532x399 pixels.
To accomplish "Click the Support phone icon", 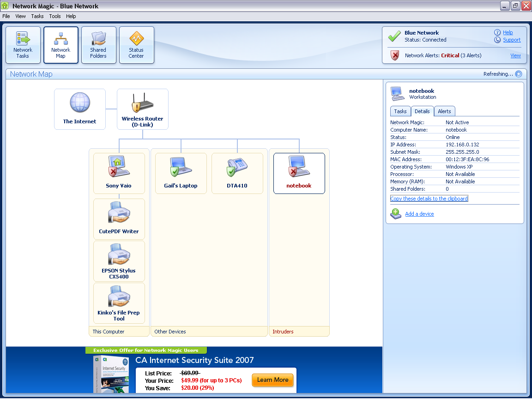I will 497,40.
